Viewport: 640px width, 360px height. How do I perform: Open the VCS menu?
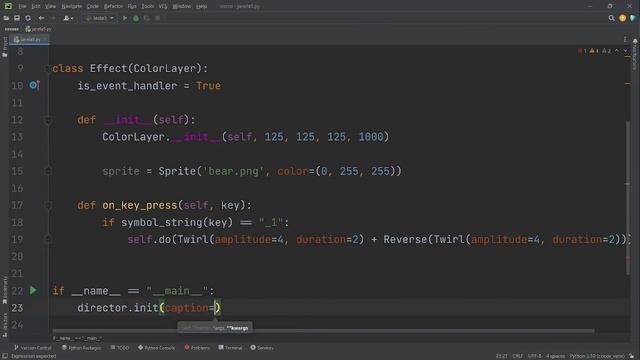pyautogui.click(x=163, y=6)
